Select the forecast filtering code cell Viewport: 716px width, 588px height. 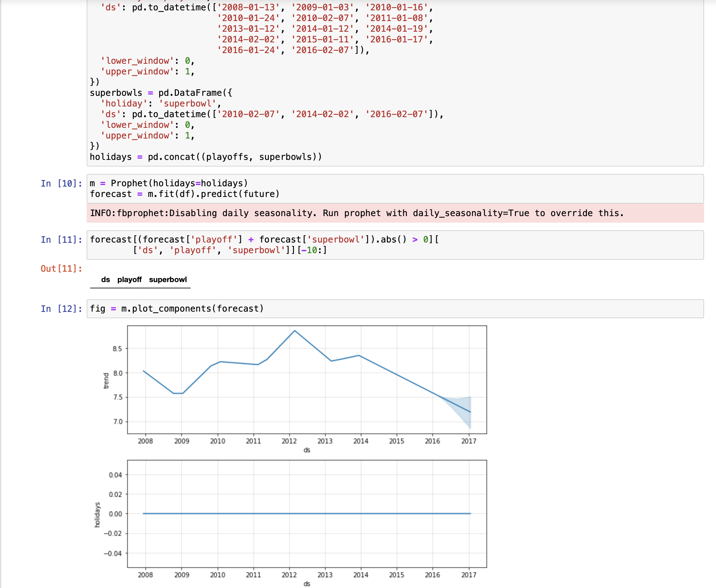point(237,245)
